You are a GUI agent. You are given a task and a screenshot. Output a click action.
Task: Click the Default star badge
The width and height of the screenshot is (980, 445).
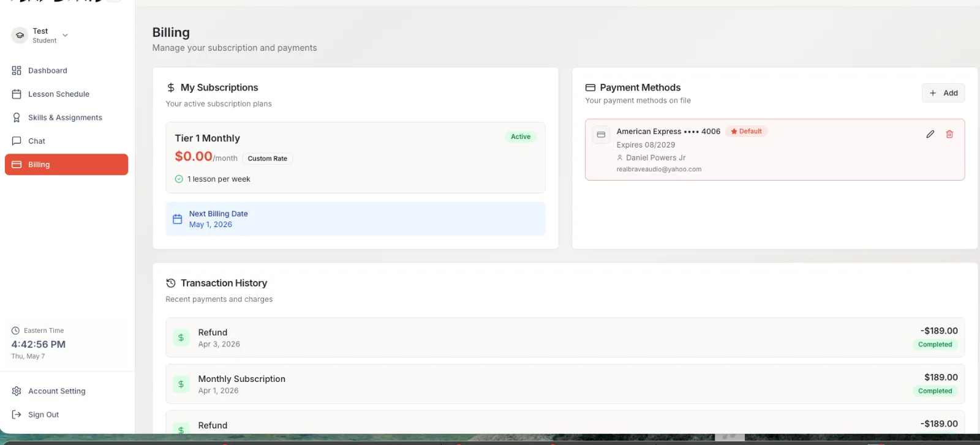(x=746, y=131)
